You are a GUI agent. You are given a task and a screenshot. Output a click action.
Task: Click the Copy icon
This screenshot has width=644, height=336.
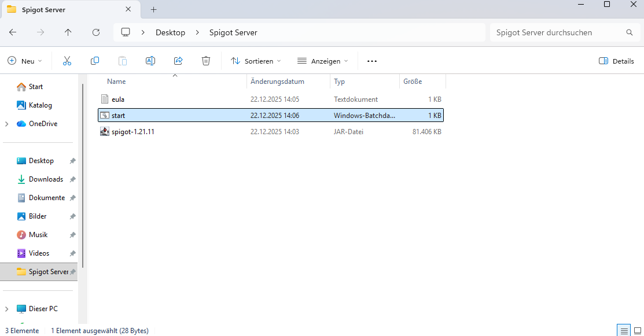pos(95,61)
